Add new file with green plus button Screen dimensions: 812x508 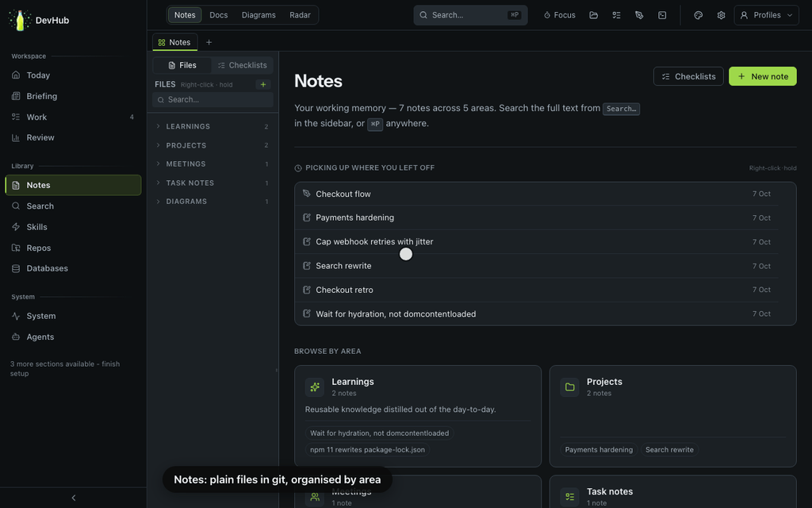click(263, 84)
